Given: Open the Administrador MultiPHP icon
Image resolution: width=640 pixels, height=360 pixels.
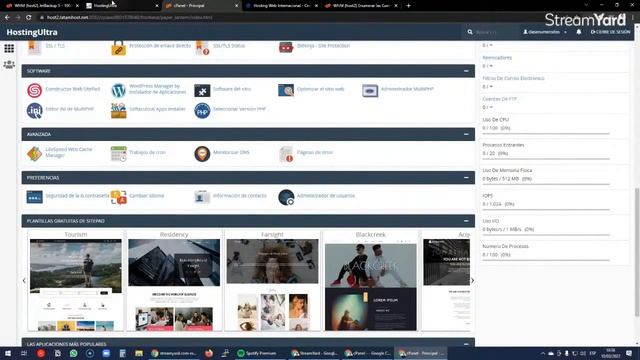Looking at the screenshot, I should coord(370,90).
